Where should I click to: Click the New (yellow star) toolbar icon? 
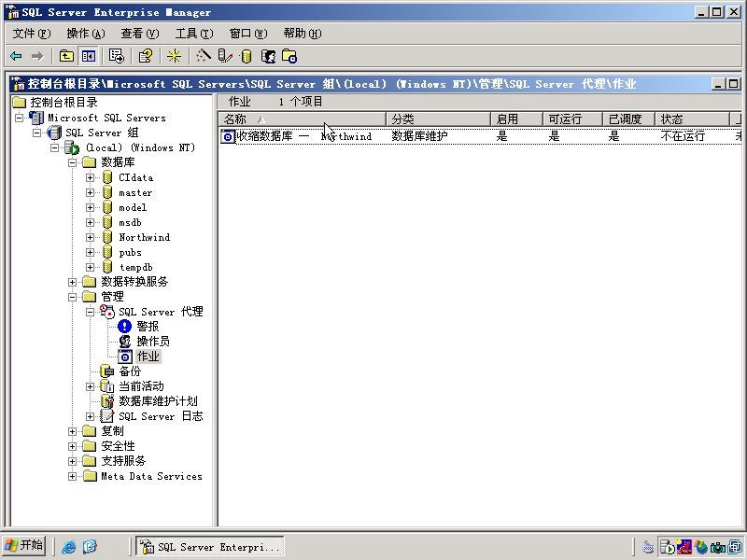click(x=174, y=56)
